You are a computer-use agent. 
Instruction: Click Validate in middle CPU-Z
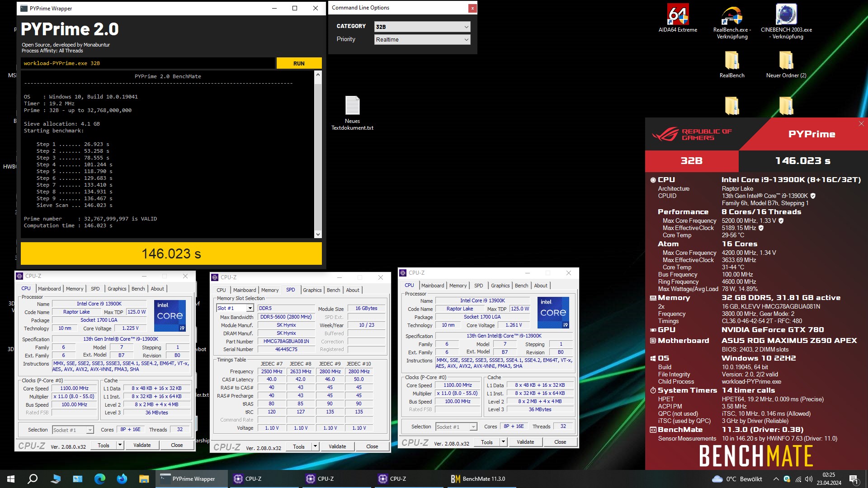(337, 446)
